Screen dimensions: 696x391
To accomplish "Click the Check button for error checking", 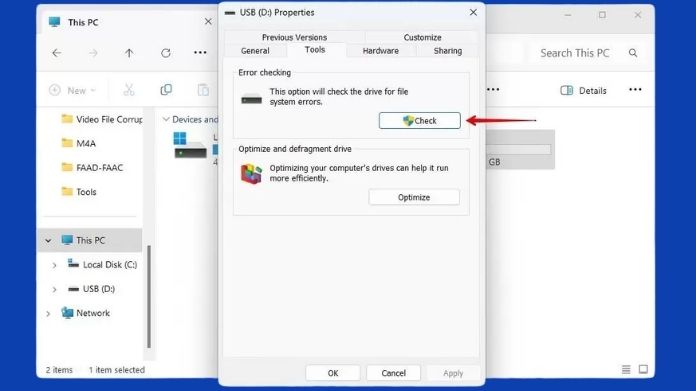I will [419, 121].
